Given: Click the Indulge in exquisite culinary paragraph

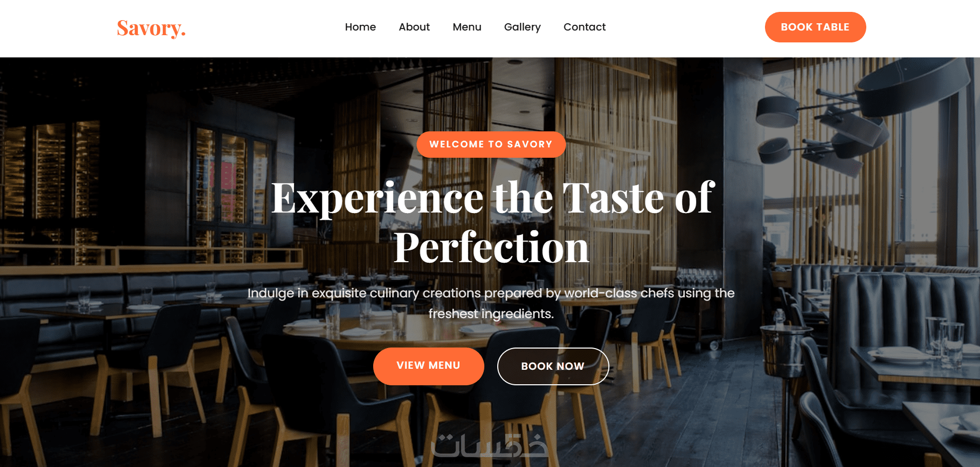Looking at the screenshot, I should coord(491,303).
